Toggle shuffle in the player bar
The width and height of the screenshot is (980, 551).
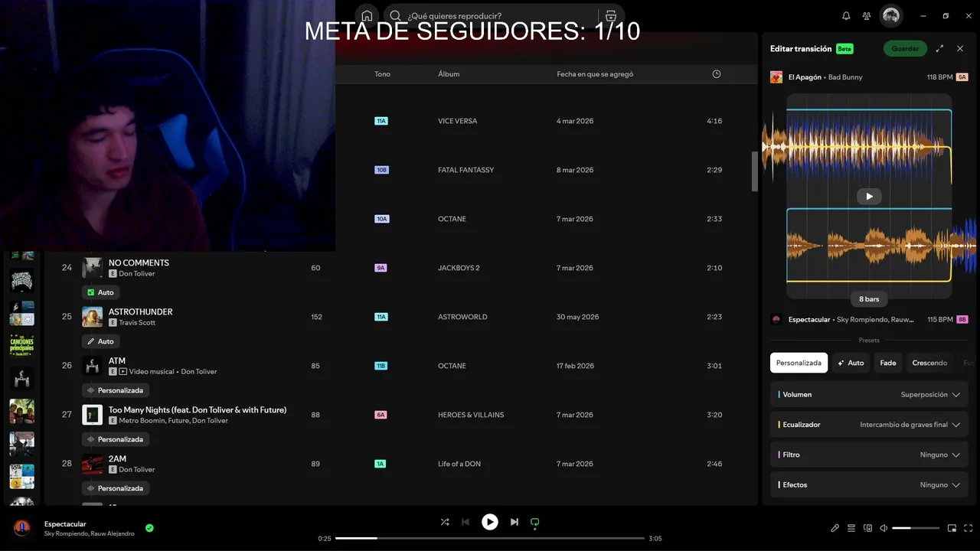(445, 522)
